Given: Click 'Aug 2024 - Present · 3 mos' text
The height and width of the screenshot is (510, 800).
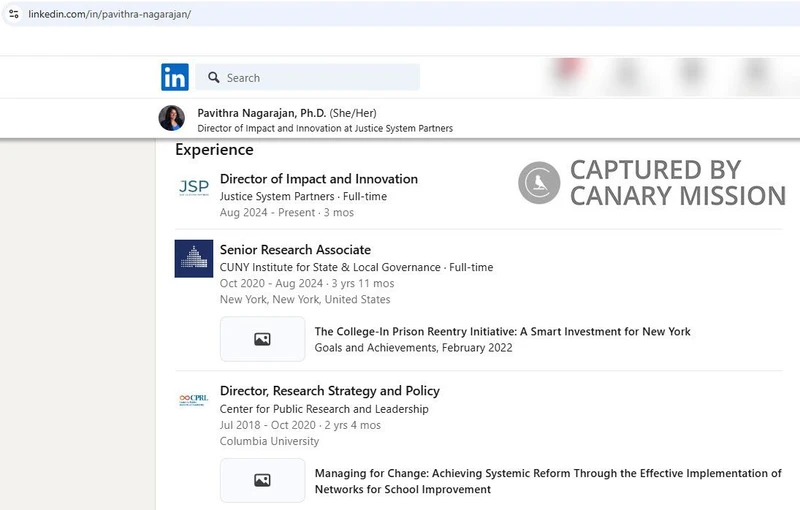Looking at the screenshot, I should [x=287, y=213].
